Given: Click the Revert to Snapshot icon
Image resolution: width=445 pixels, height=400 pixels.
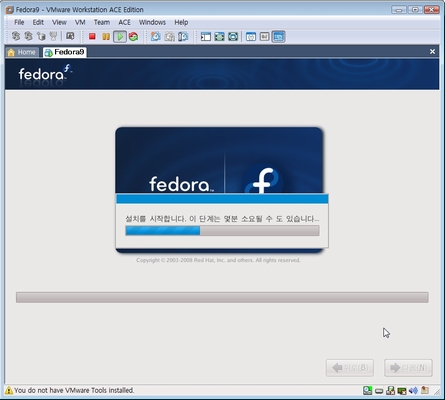Looking at the screenshot, I should pyautogui.click(x=169, y=36).
